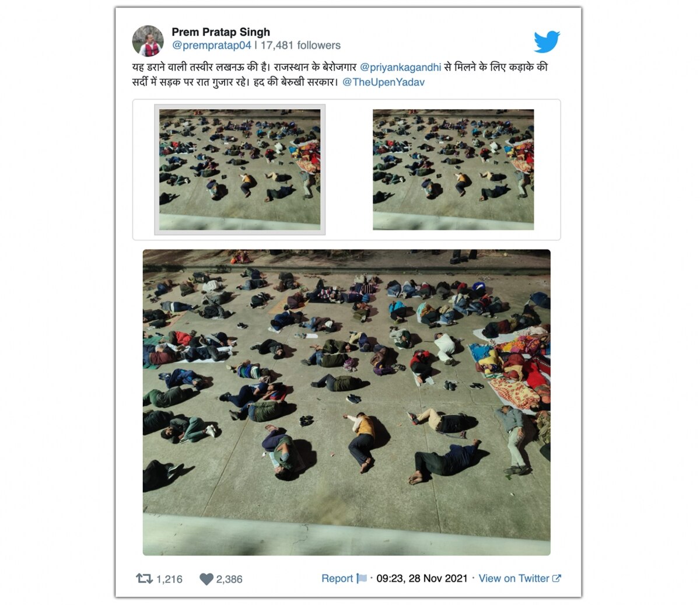Click the Report link
The height and width of the screenshot is (605, 700).
(337, 579)
